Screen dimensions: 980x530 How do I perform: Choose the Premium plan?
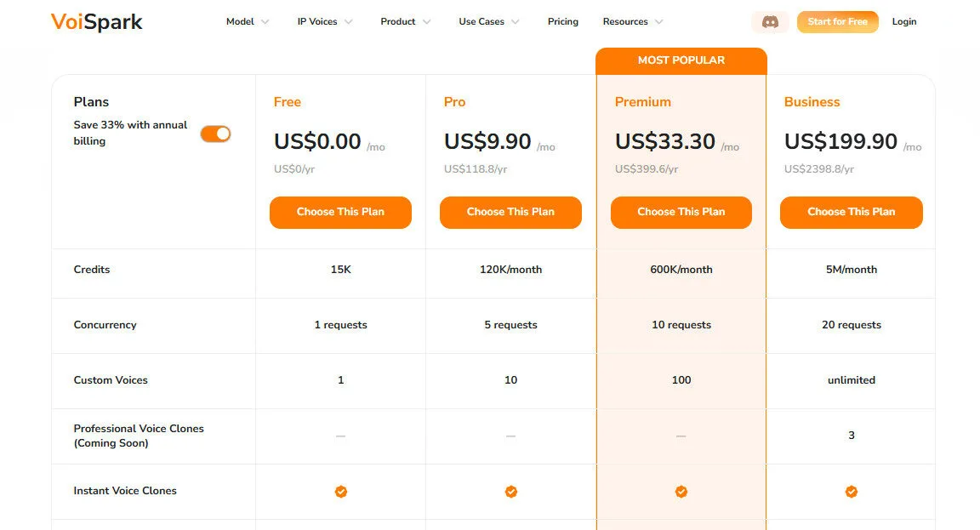(681, 212)
